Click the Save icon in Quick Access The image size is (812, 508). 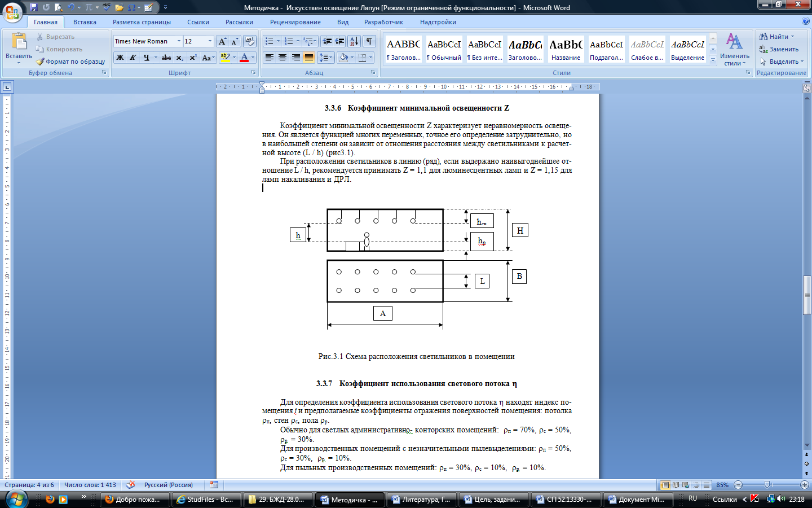pyautogui.click(x=34, y=7)
